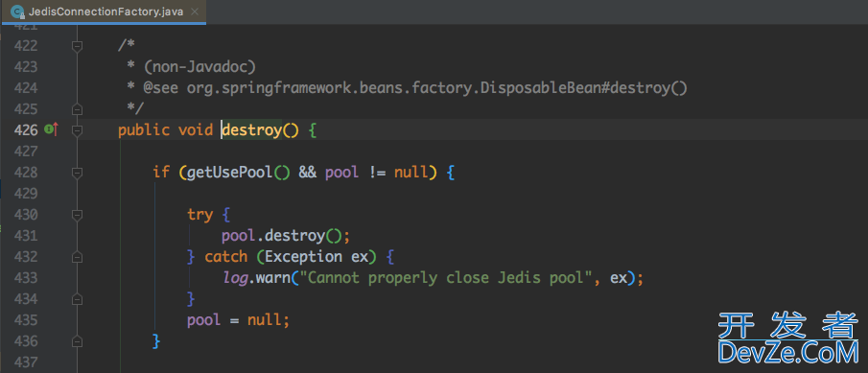The height and width of the screenshot is (373, 868).
Task: Click line number 437 in the gutter
Action: pyautogui.click(x=26, y=362)
